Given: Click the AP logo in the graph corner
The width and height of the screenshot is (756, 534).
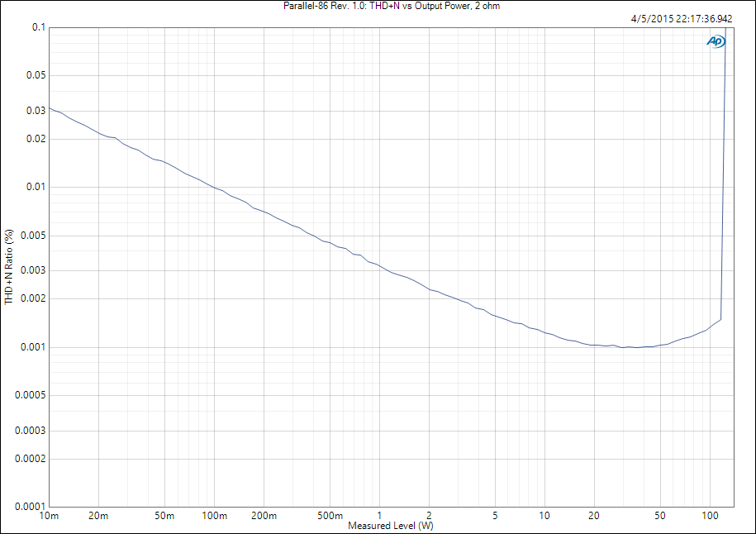Looking at the screenshot, I should [x=716, y=41].
